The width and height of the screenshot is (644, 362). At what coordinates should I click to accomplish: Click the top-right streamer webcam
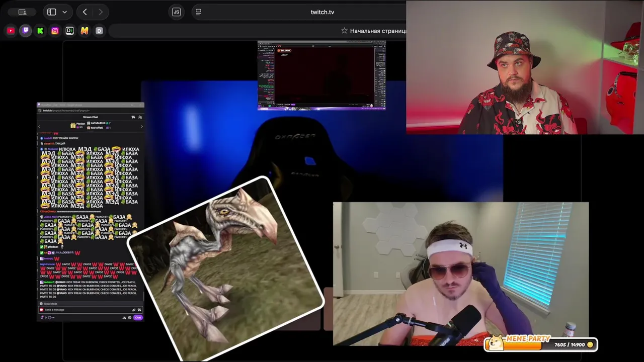click(525, 67)
